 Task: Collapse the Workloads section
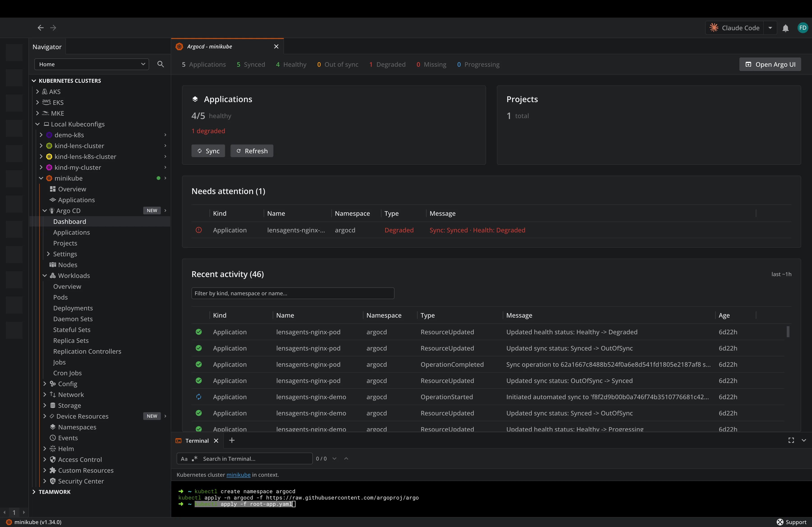45,275
